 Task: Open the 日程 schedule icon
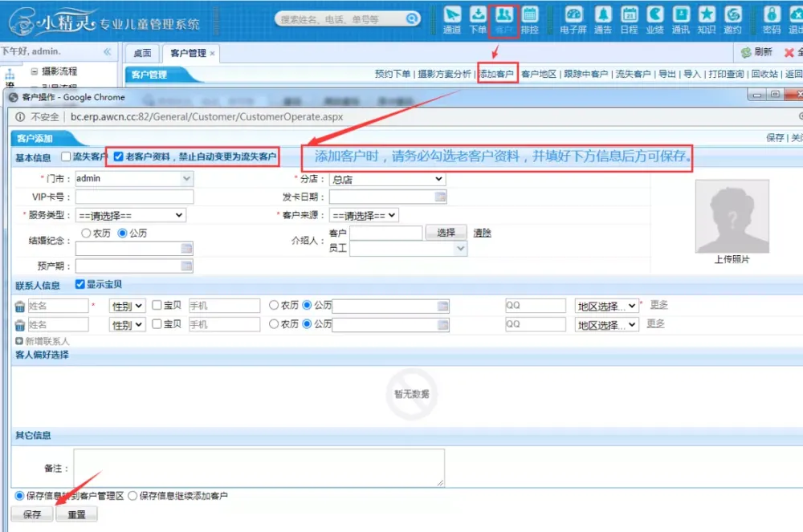click(629, 18)
